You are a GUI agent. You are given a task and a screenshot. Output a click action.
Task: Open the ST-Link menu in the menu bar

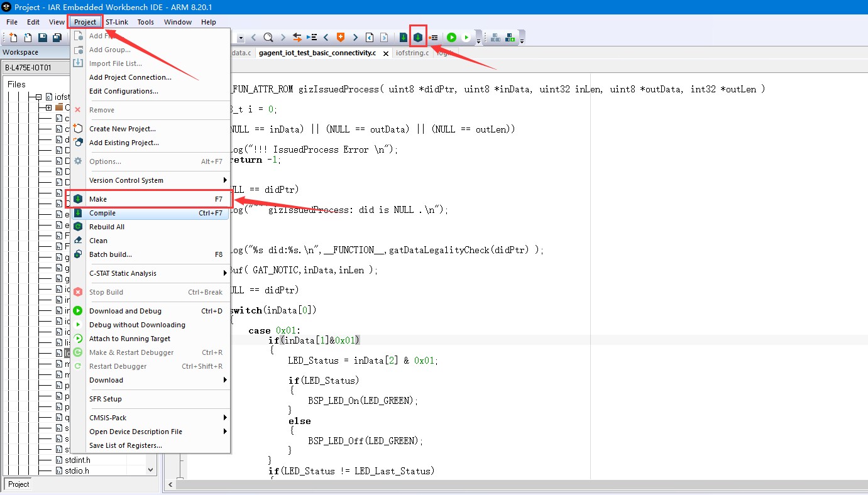[x=117, y=22]
